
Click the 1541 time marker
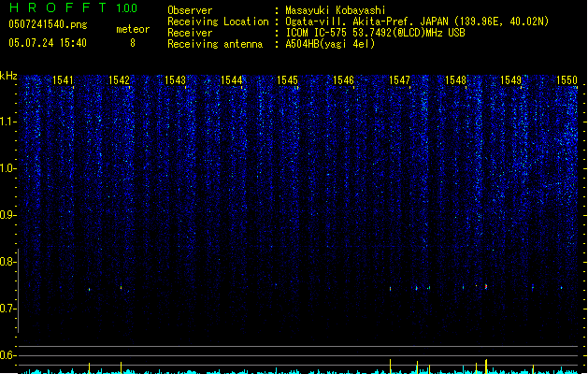point(63,80)
